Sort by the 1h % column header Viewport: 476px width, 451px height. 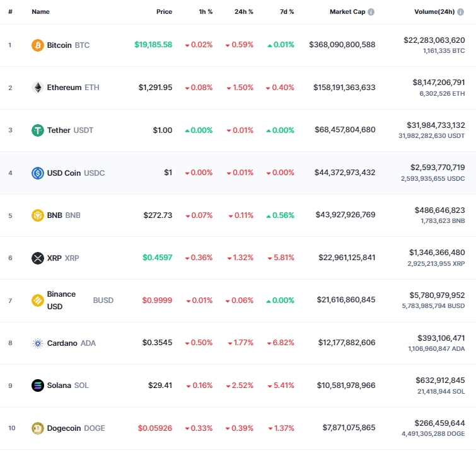pos(206,12)
